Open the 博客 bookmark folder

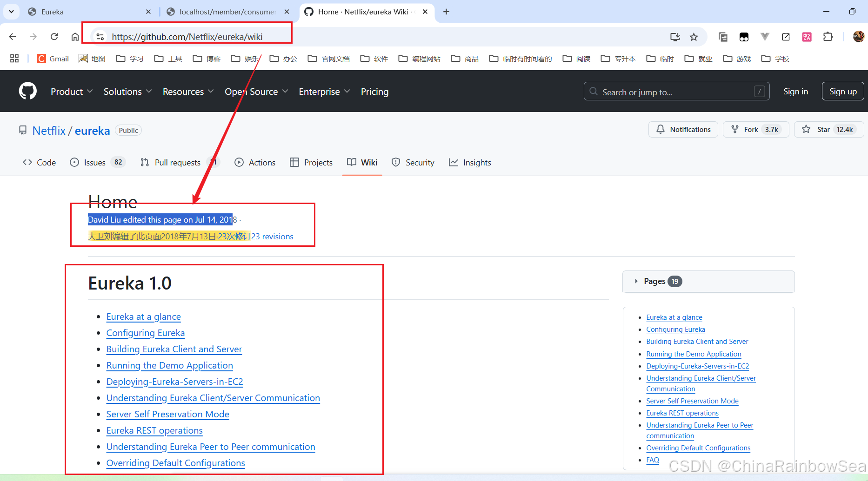click(207, 59)
